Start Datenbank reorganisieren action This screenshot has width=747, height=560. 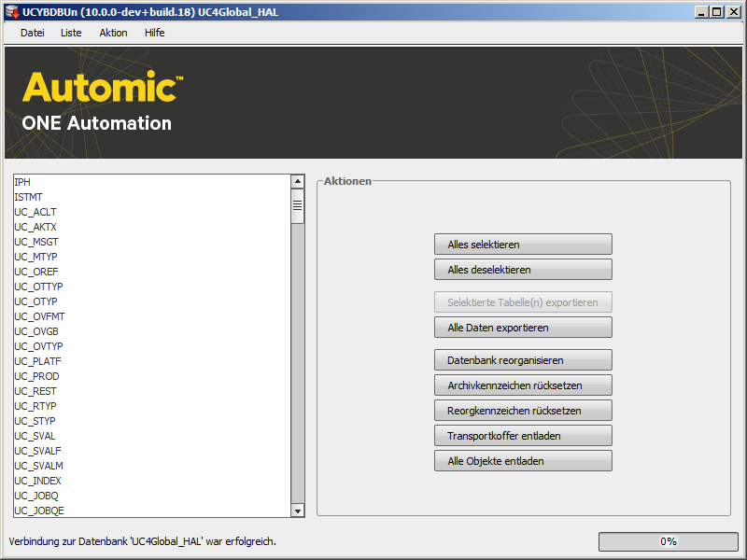click(x=523, y=360)
